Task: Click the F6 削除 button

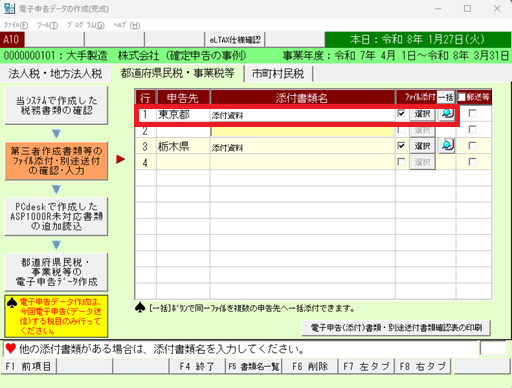Action: point(310,367)
